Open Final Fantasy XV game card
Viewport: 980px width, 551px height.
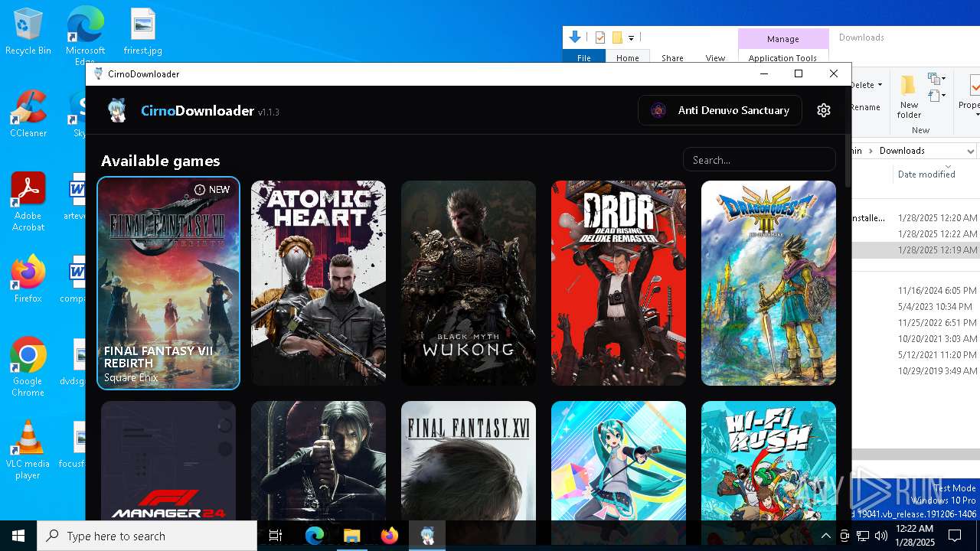318,461
